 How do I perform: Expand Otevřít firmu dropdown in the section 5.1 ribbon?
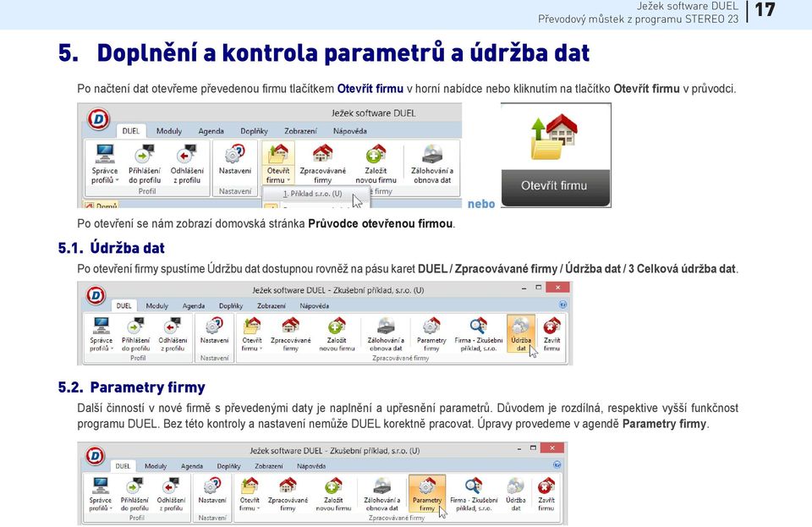pyautogui.click(x=252, y=334)
